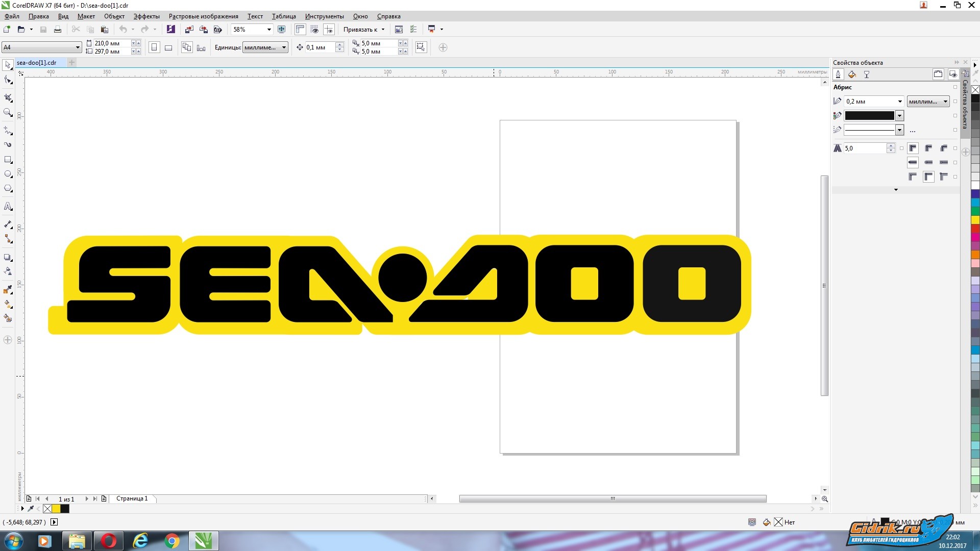This screenshot has width=980, height=551.
Task: Expand outline width 0,2 мм dropdown
Action: coord(900,102)
